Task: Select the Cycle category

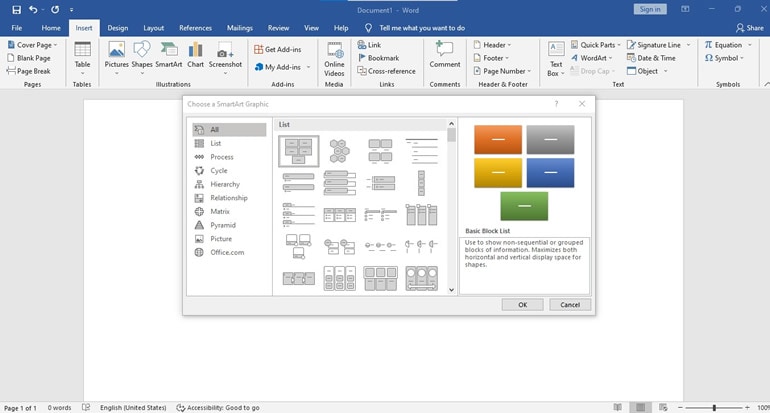Action: pos(229,170)
